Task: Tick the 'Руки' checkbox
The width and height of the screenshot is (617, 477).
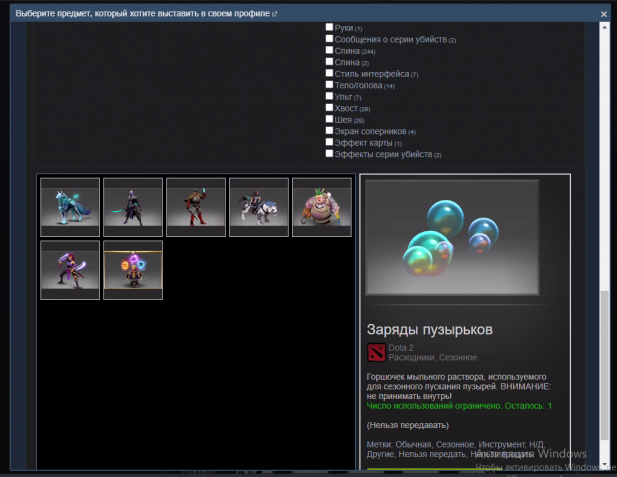Action: (329, 27)
